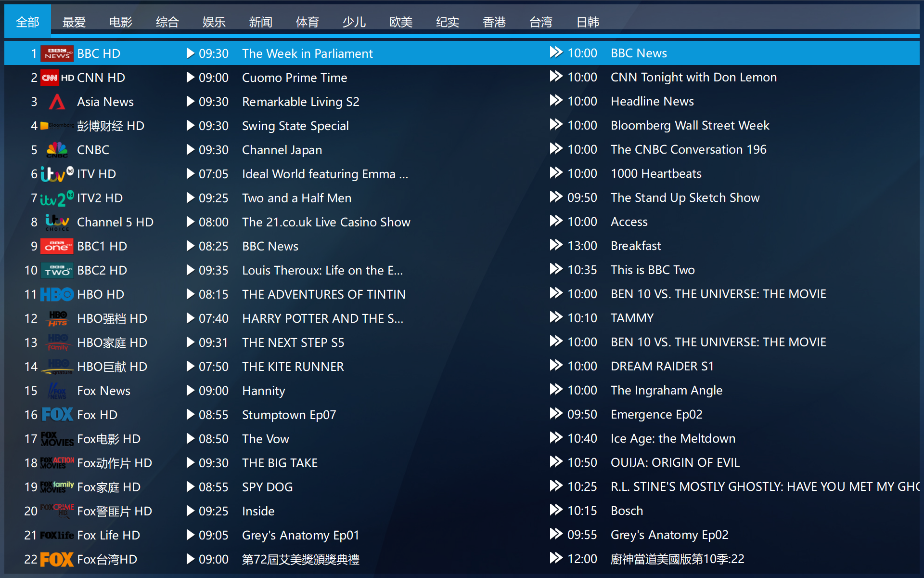Click the Fox Movies logo
The height and width of the screenshot is (578, 924).
(x=57, y=439)
